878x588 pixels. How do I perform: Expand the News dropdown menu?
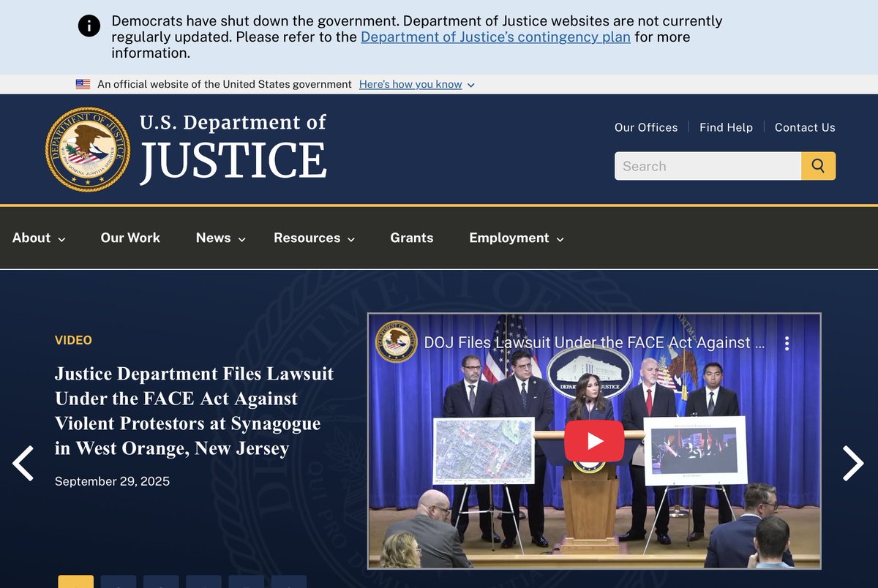click(221, 238)
